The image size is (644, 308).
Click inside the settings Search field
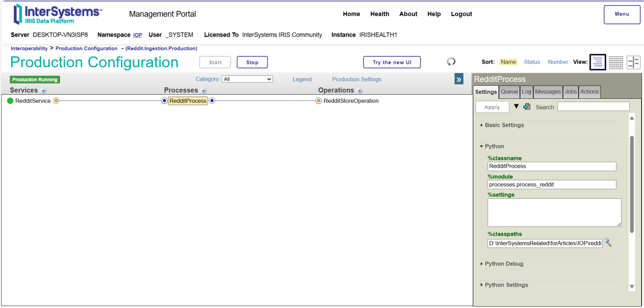[593, 107]
